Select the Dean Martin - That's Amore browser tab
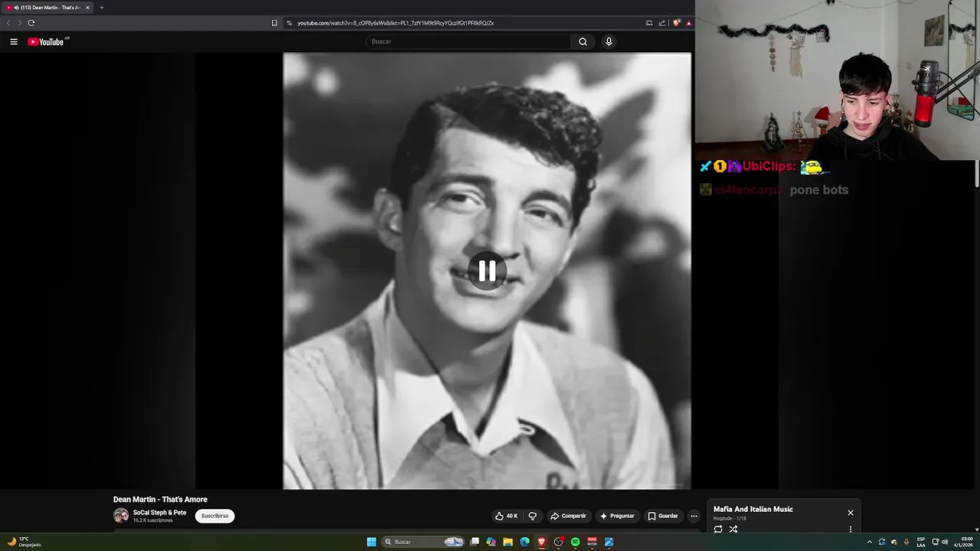The height and width of the screenshot is (551, 980). coord(47,8)
